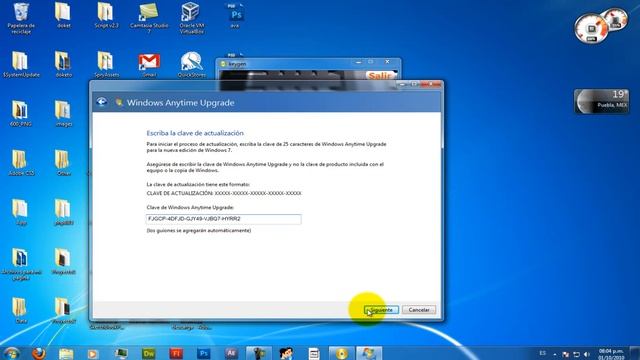Screen dimensions: 640x360
Task: Open the QuickStores desktop shortcut
Action: 191,64
